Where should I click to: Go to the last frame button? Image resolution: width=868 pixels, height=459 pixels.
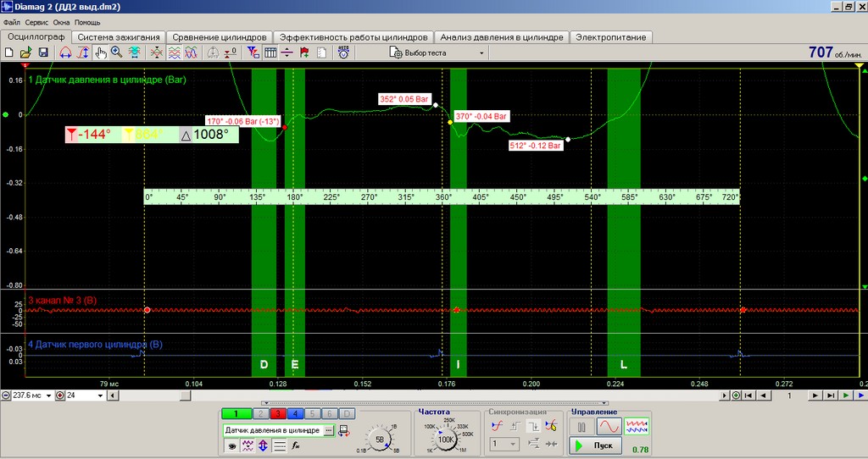pos(831,395)
